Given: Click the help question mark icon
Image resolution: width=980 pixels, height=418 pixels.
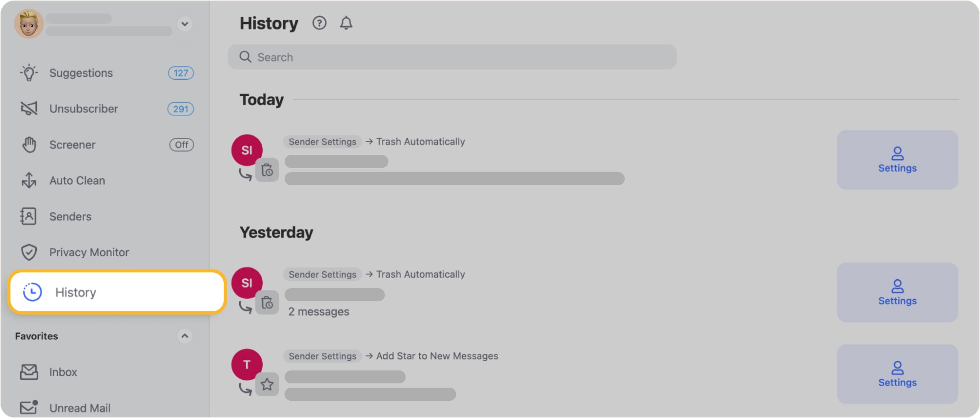Looking at the screenshot, I should pyautogui.click(x=319, y=23).
